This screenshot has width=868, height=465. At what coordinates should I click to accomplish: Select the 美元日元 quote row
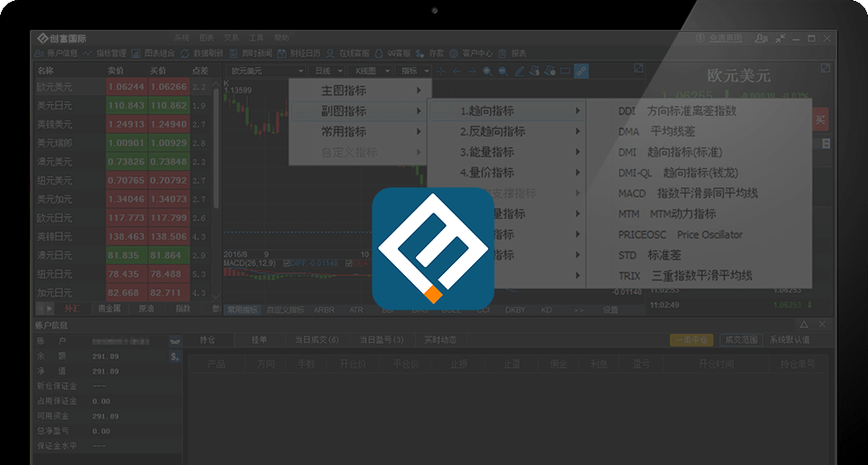coord(123,105)
